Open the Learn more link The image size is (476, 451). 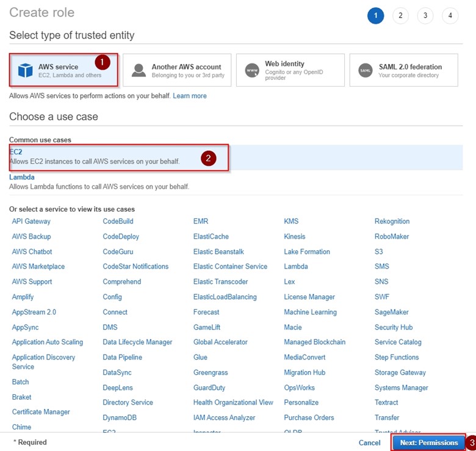[190, 96]
